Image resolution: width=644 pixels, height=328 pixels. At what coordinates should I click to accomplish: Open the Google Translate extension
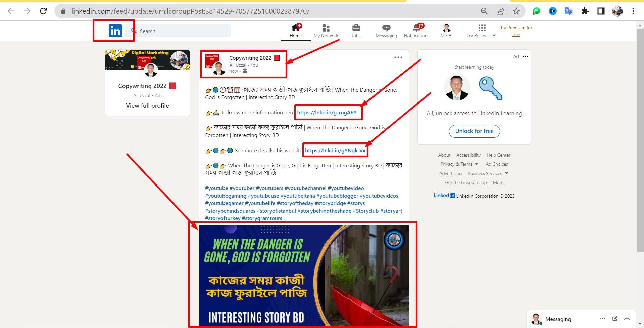click(568, 11)
